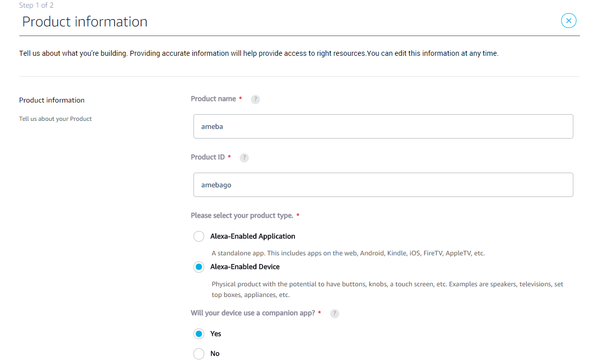The height and width of the screenshot is (364, 614).
Task: Choose No radio for companion app
Action: pos(199,354)
